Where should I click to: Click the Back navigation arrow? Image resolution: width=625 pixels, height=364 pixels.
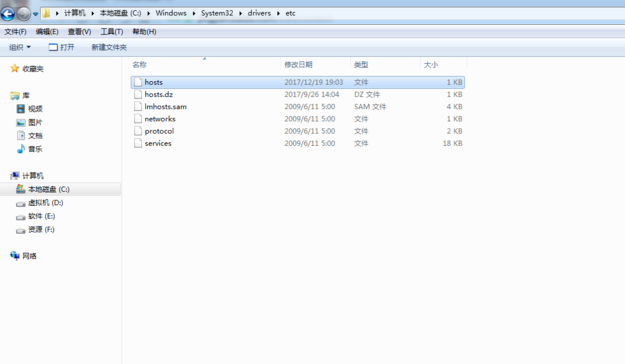pos(8,14)
